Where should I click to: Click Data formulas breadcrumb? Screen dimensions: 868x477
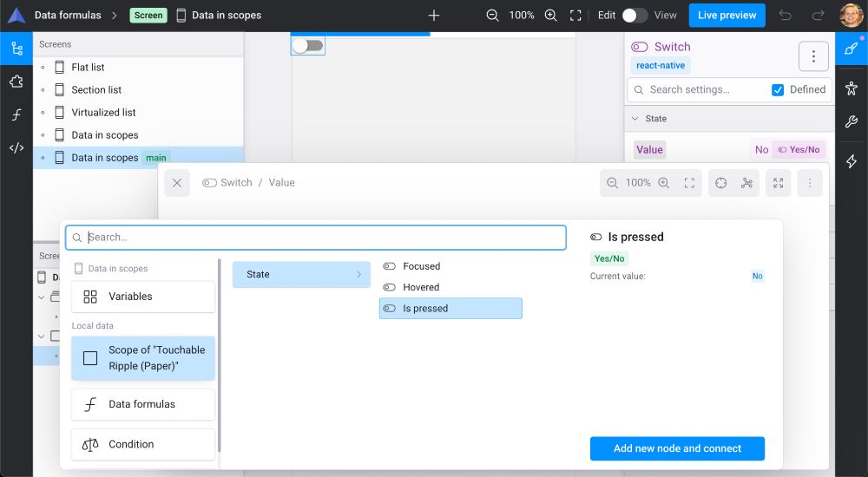[68, 16]
